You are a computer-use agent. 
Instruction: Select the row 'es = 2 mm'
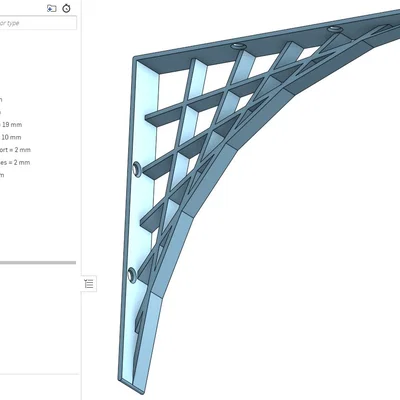coord(15,163)
